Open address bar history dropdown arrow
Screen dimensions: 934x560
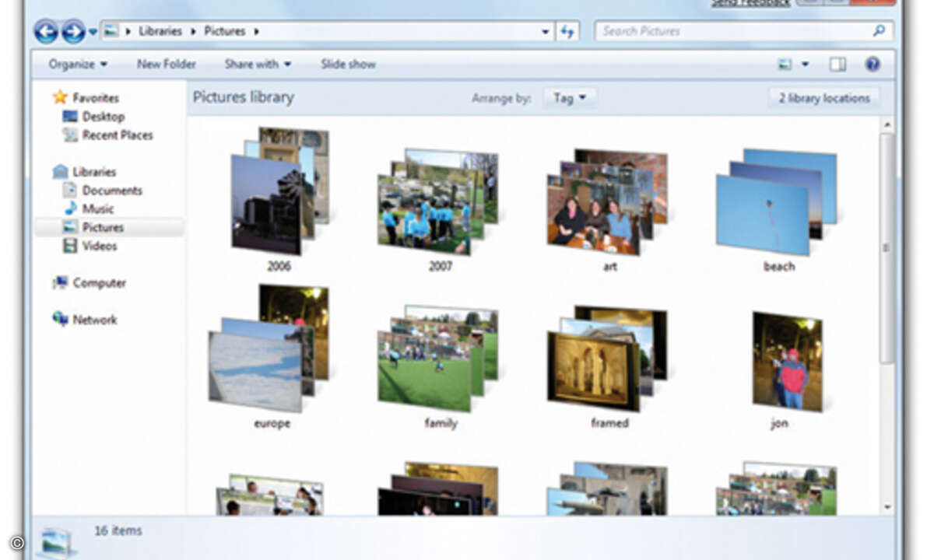coord(546,32)
